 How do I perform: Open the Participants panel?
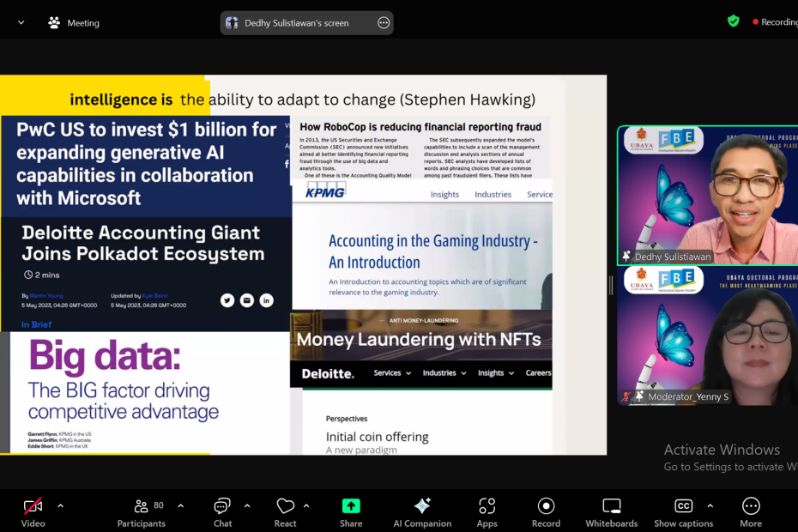[141, 512]
